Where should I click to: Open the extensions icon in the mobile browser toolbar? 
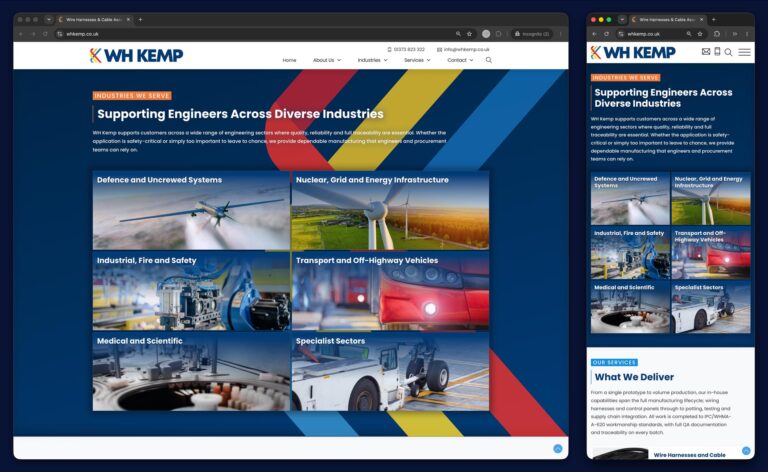(717, 34)
